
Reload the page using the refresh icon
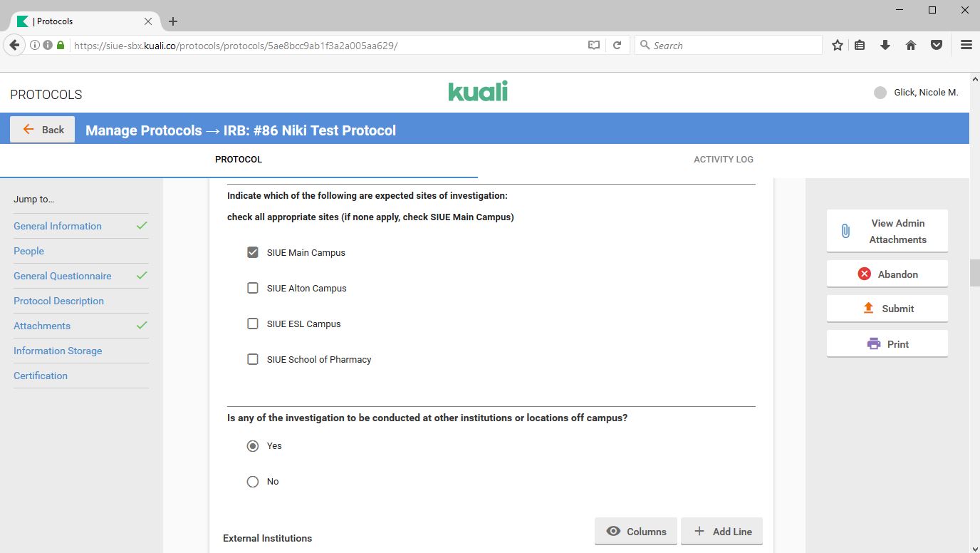pyautogui.click(x=617, y=45)
